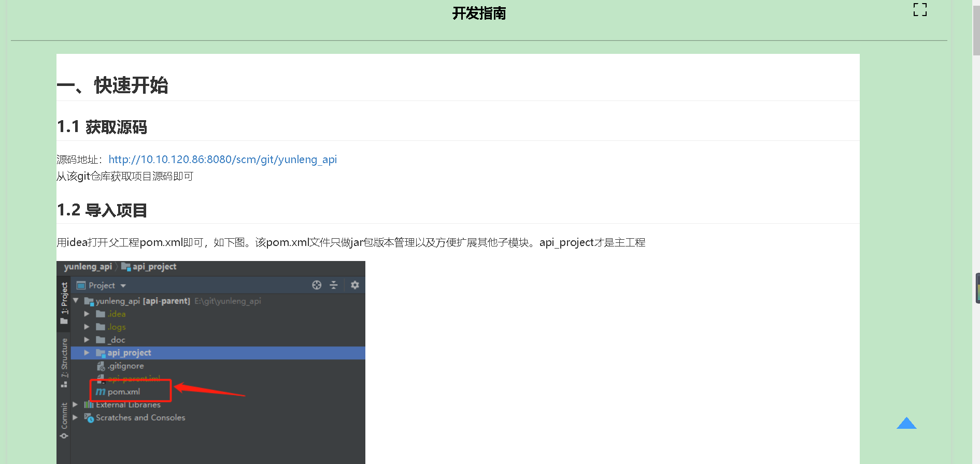Select pom.xml in the project tree
This screenshot has height=464, width=980.
(x=124, y=392)
